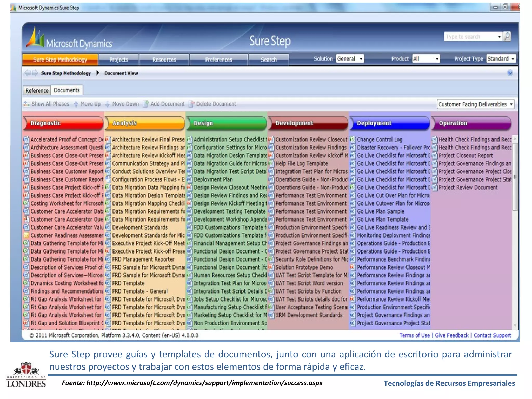
Task: Click the search magnifier icon
Action: click(x=507, y=36)
